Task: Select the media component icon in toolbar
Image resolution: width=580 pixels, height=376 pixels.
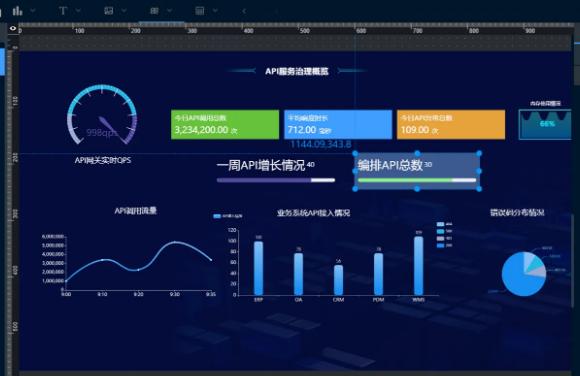Action: click(x=108, y=11)
